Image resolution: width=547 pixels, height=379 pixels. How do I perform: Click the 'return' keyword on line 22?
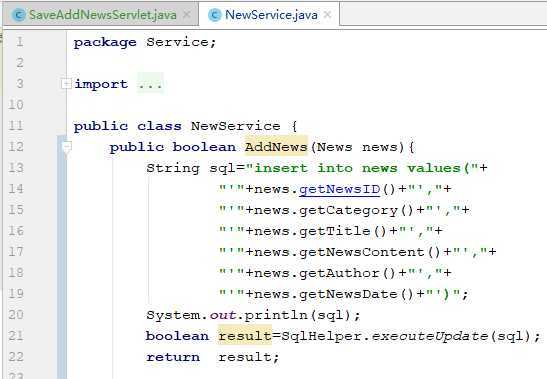tap(173, 357)
